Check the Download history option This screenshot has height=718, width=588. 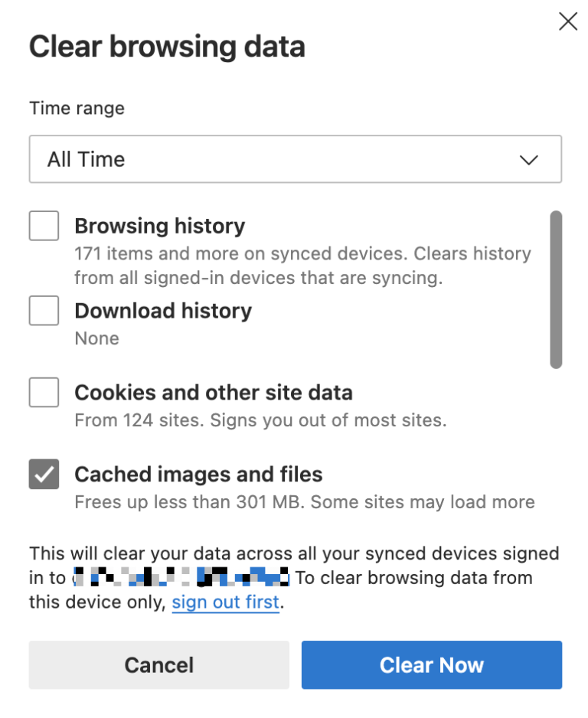click(44, 310)
